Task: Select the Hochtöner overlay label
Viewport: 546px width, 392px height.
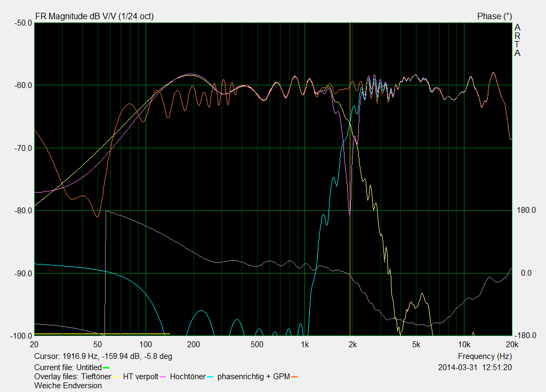Action: pyautogui.click(x=188, y=377)
